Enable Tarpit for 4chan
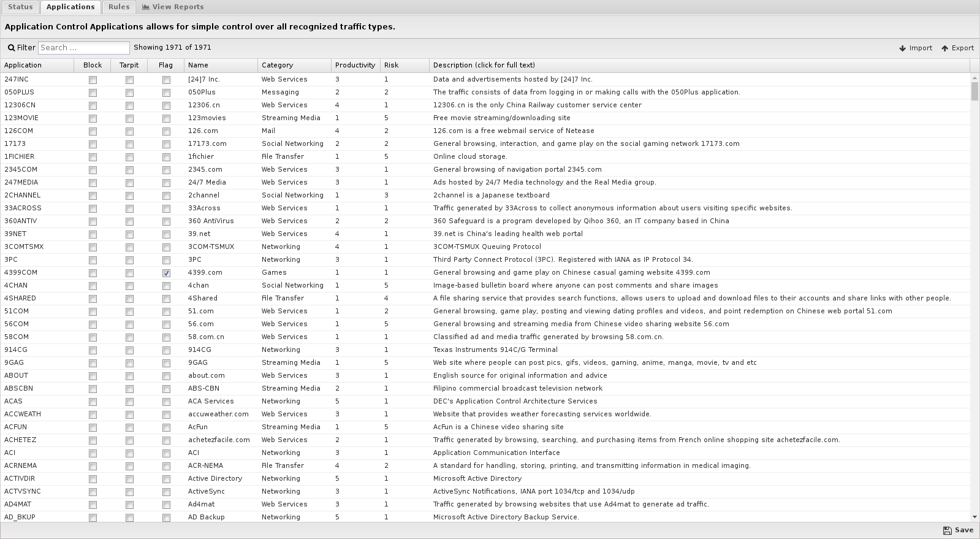980x539 pixels. (x=129, y=286)
